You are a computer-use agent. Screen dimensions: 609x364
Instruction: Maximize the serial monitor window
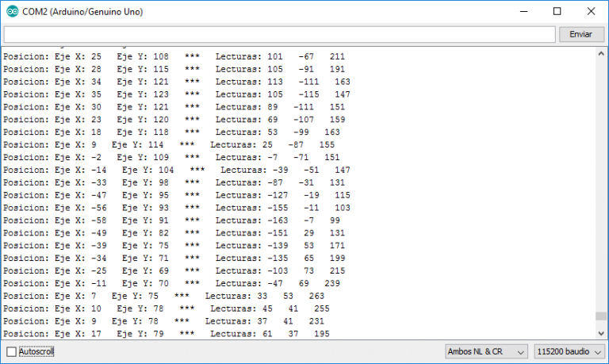pyautogui.click(x=557, y=11)
